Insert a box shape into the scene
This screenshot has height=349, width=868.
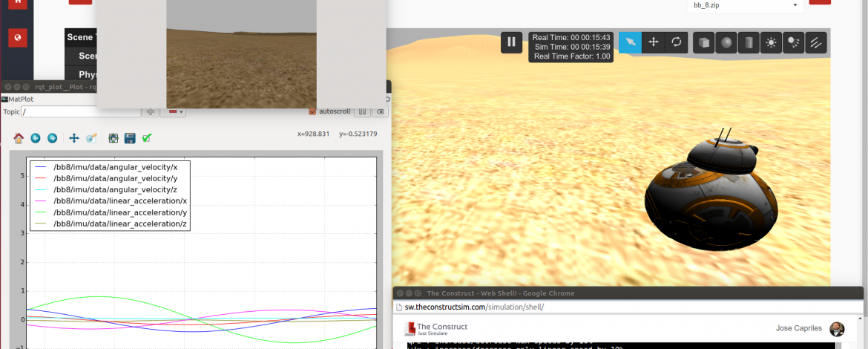click(x=703, y=42)
